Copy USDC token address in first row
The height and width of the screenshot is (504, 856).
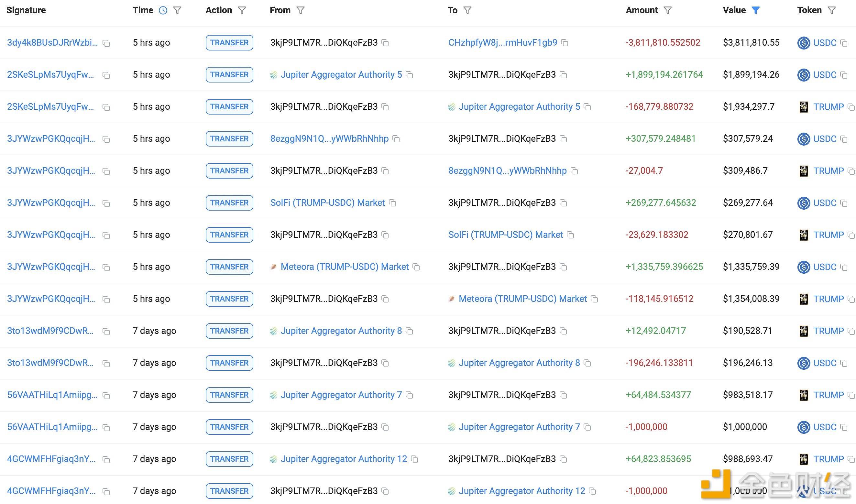844,43
